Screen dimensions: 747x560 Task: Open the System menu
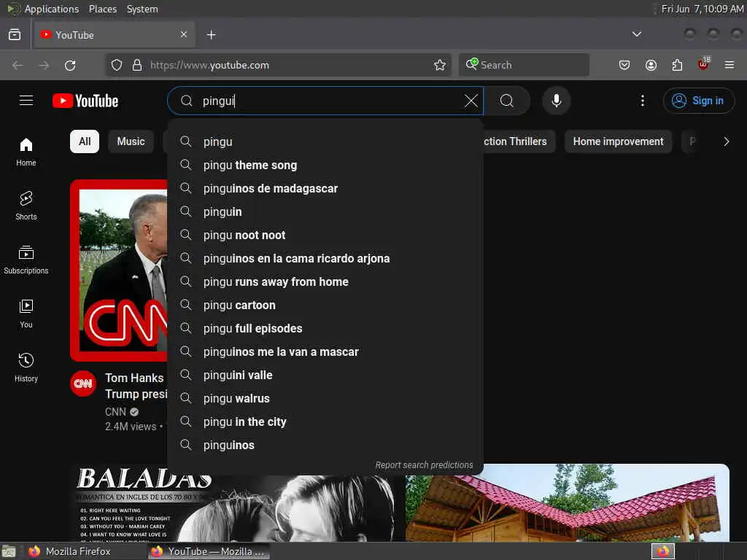(x=142, y=9)
